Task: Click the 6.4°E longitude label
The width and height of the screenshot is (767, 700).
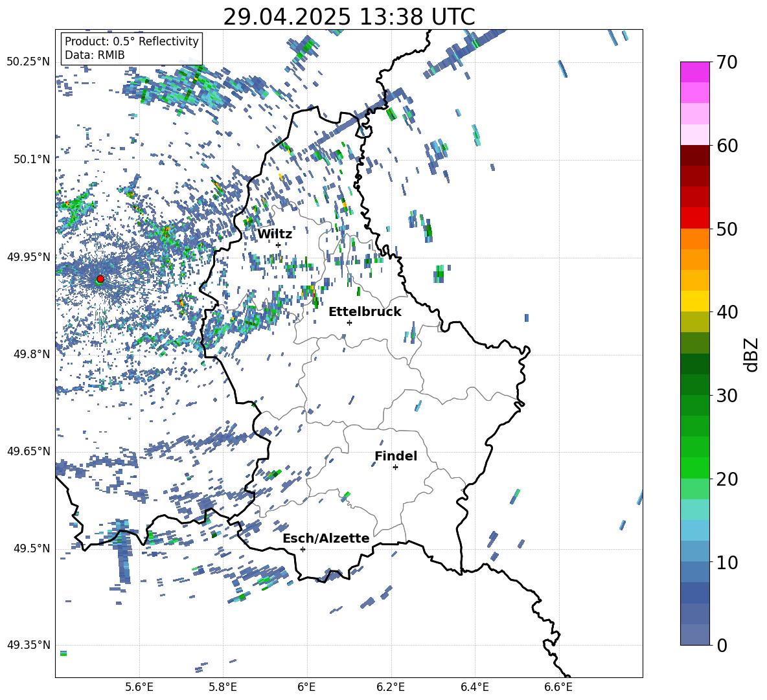Action: (x=475, y=687)
